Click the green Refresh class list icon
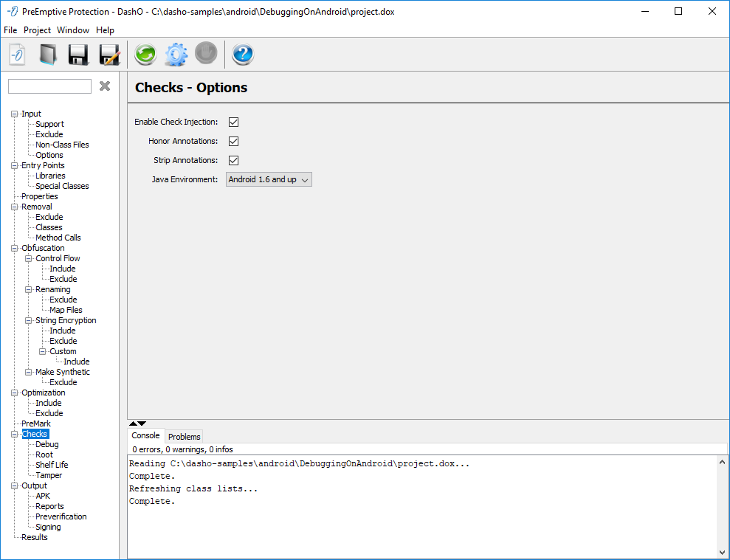This screenshot has height=560, width=730. point(145,55)
